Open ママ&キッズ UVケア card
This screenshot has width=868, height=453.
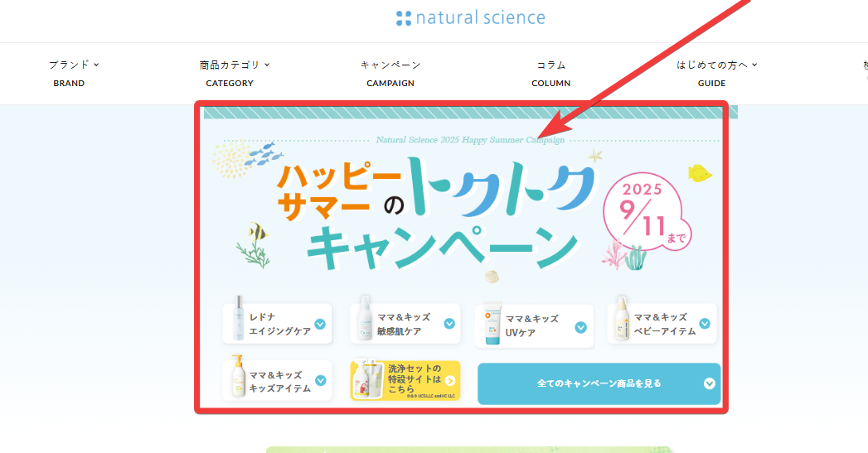(x=534, y=325)
